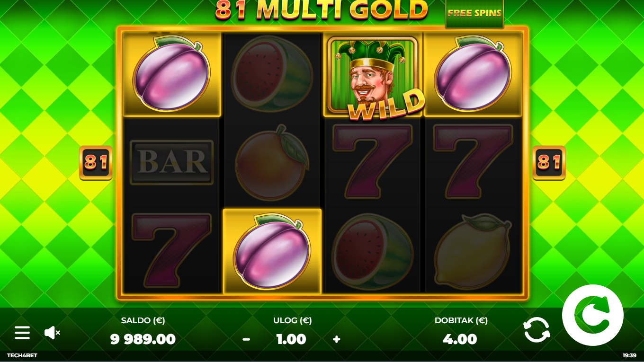Image resolution: width=644 pixels, height=362 pixels.
Task: Click the 81 MULTI GOLD game title
Action: (322, 10)
